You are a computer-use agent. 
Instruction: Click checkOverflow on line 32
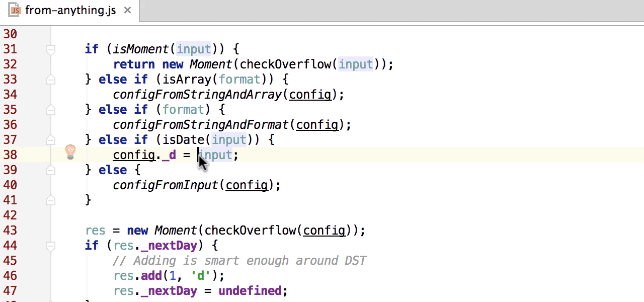285,64
